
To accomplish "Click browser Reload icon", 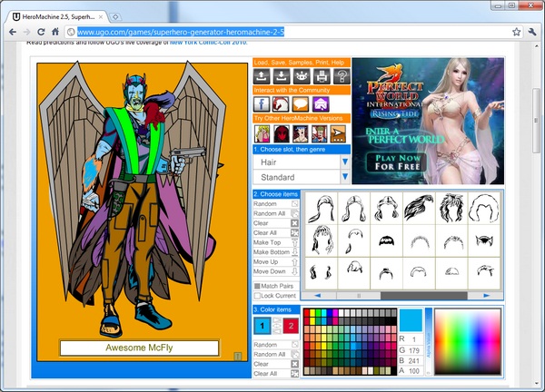I will tap(41, 32).
